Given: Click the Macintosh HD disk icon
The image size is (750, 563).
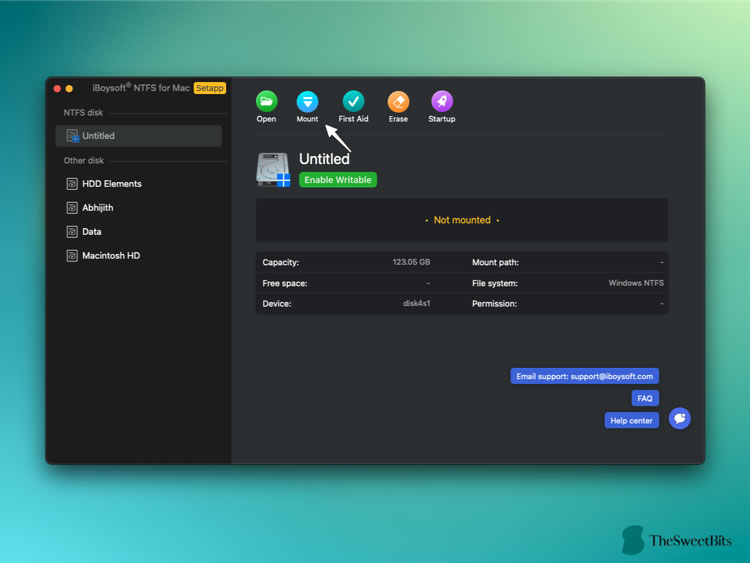Looking at the screenshot, I should click(72, 255).
